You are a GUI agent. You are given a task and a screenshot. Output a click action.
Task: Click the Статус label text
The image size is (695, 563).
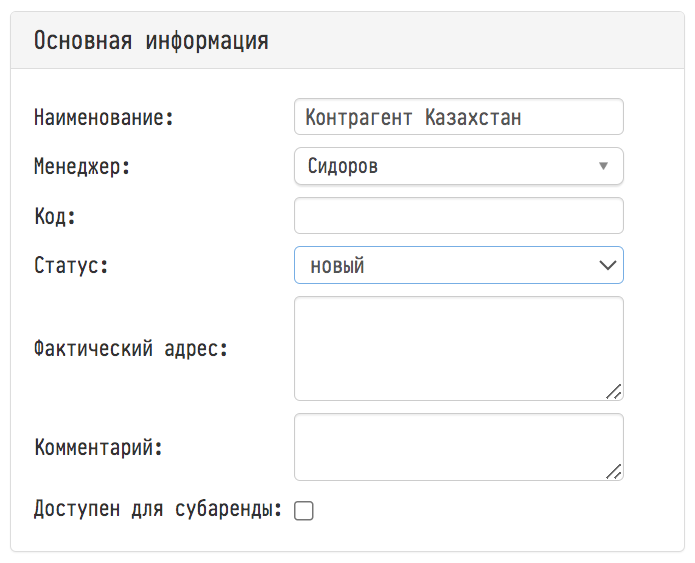71,266
